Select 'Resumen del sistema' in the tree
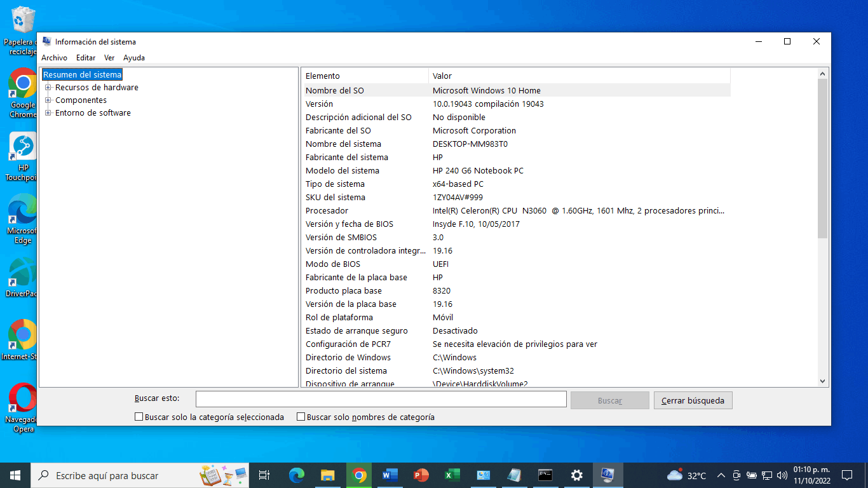This screenshot has height=488, width=868. [82, 75]
